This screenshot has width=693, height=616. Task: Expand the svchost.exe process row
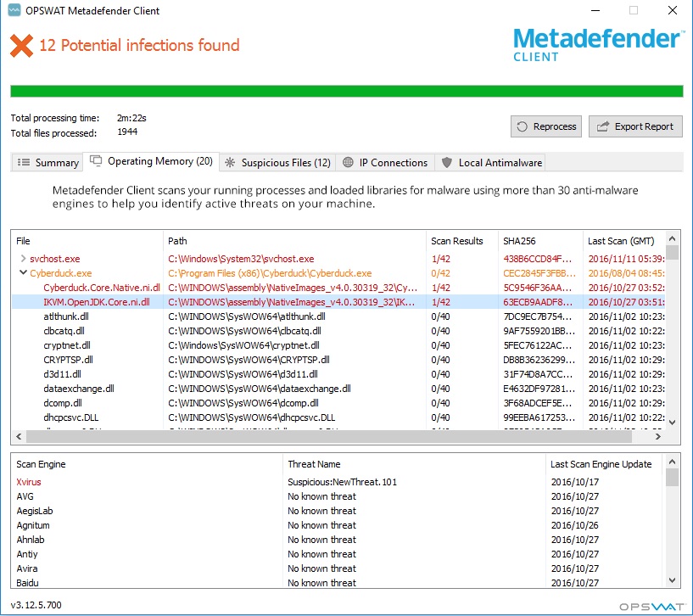point(23,258)
